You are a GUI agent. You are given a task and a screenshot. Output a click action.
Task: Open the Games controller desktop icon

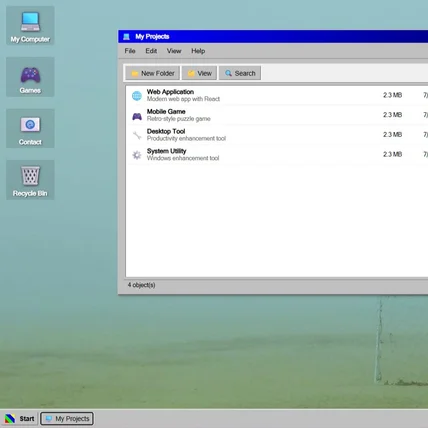tap(30, 77)
